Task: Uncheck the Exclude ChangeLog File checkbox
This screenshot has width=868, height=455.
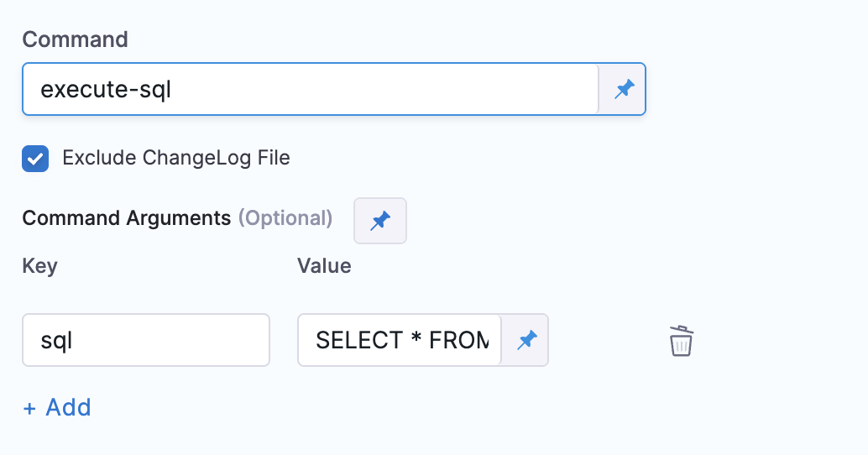Action: 35,159
